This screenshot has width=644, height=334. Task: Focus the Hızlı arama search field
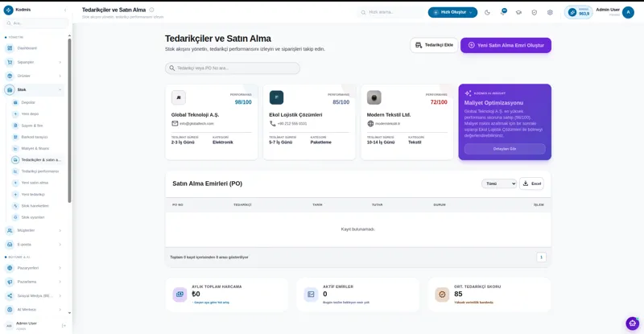(392, 12)
